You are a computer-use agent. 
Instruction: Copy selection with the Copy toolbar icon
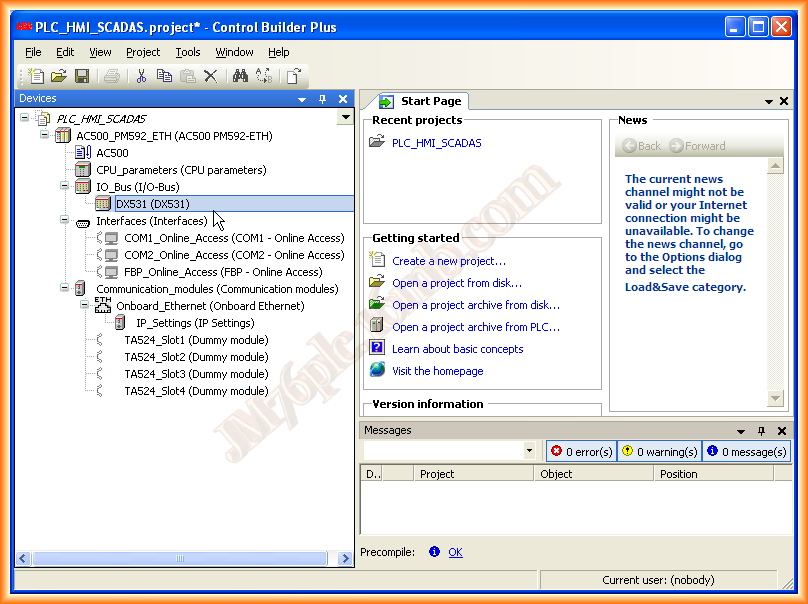tap(164, 76)
